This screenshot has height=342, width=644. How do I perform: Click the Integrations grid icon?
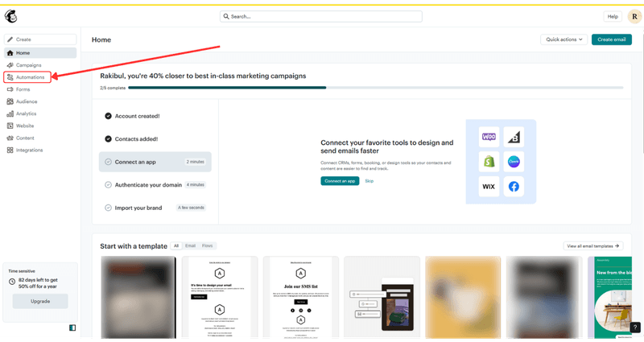click(10, 150)
